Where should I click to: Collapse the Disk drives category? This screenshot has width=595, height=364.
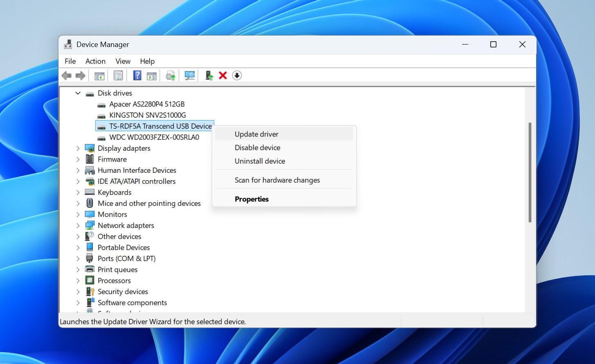(78, 93)
